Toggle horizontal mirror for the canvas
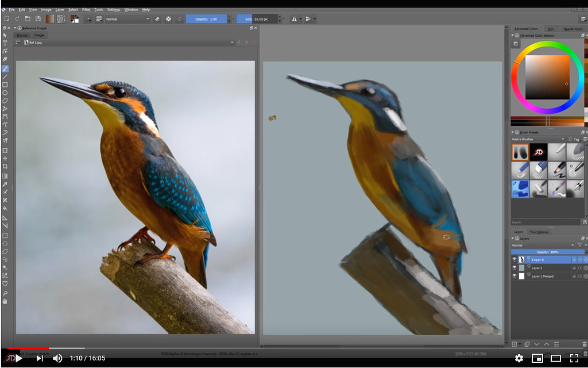This screenshot has width=588, height=368. point(295,18)
